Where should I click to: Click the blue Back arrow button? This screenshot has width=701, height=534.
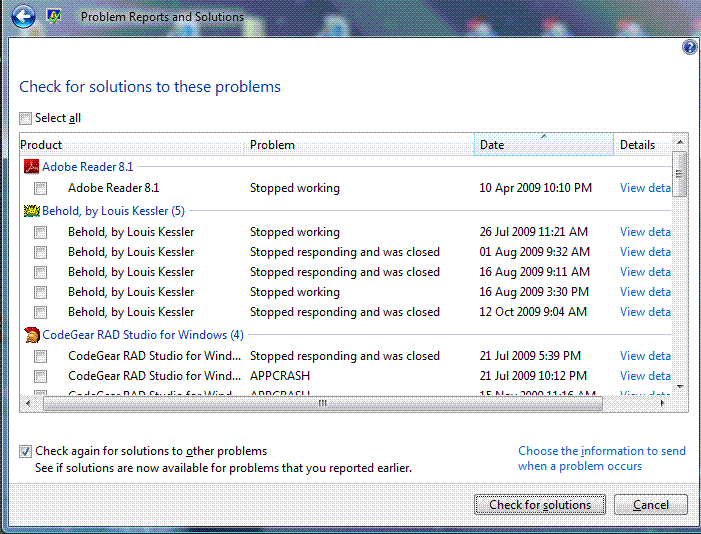pyautogui.click(x=23, y=17)
